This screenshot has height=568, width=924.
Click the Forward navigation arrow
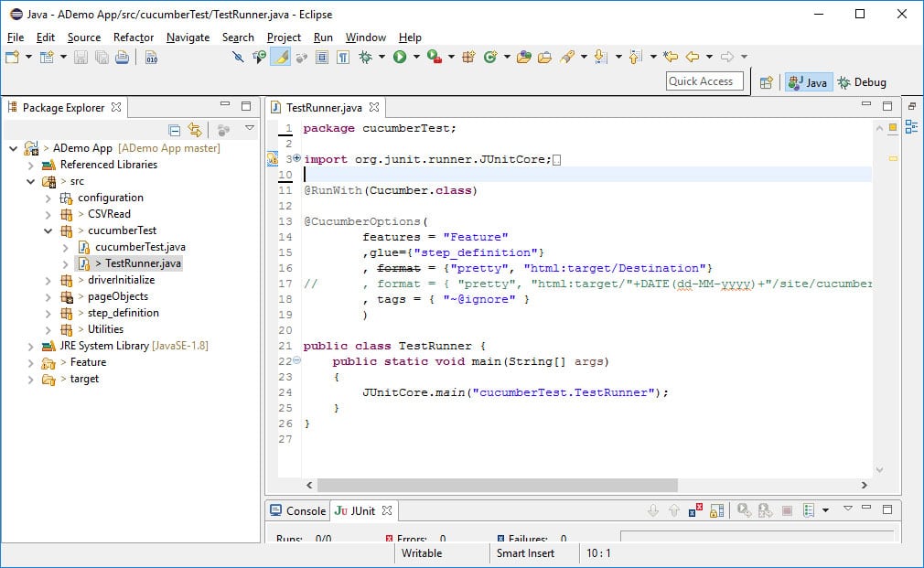pos(727,57)
